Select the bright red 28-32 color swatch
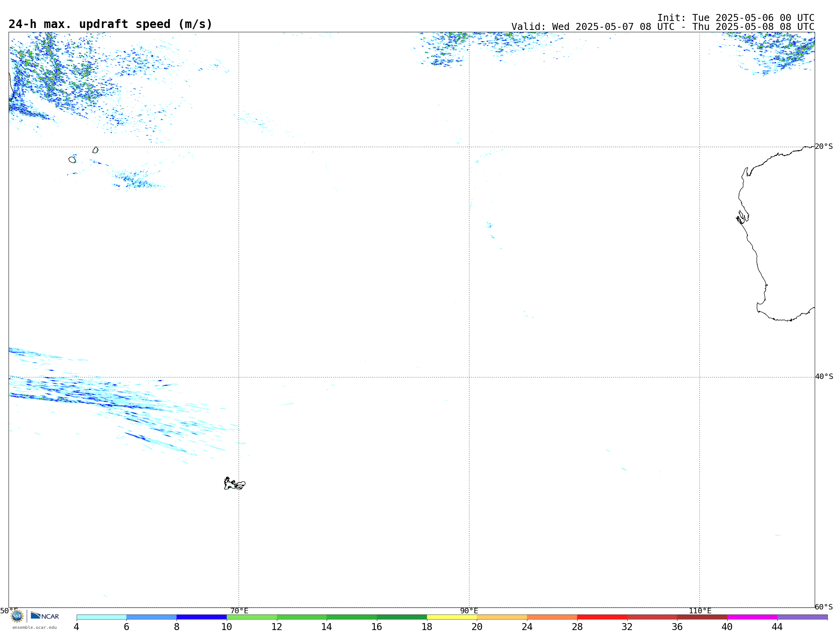 tap(602, 617)
